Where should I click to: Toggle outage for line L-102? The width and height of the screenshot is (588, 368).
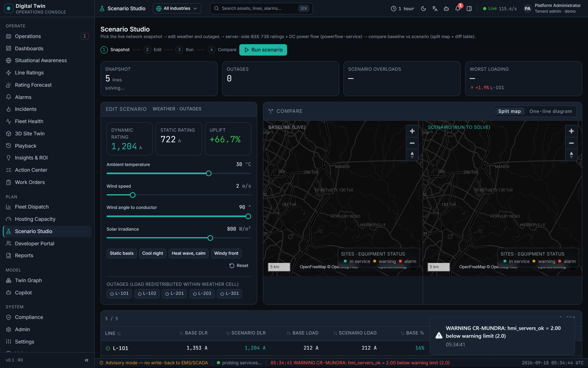[147, 294]
